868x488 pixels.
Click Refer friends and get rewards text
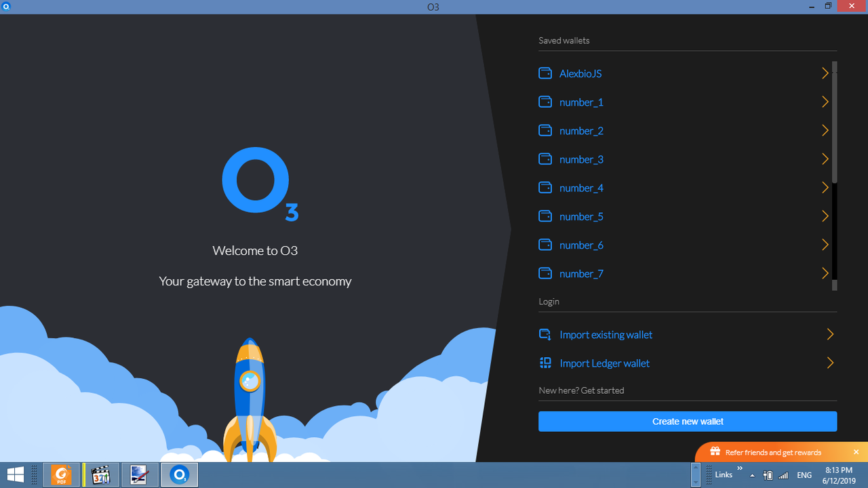pos(773,452)
